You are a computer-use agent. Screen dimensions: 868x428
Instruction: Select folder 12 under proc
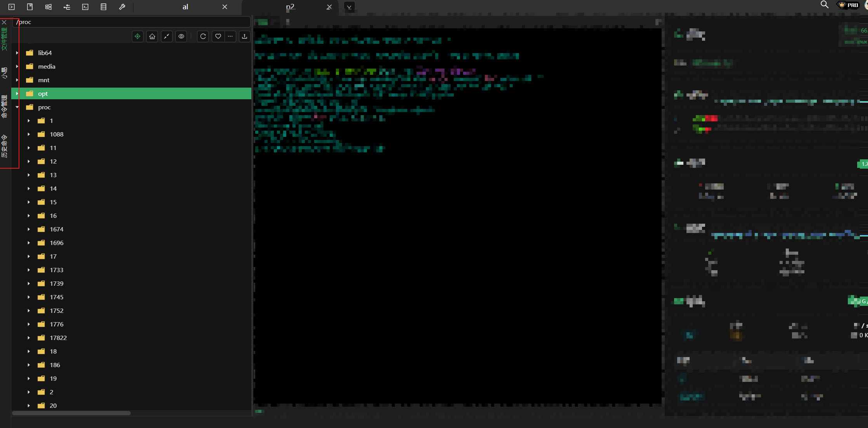[53, 161]
